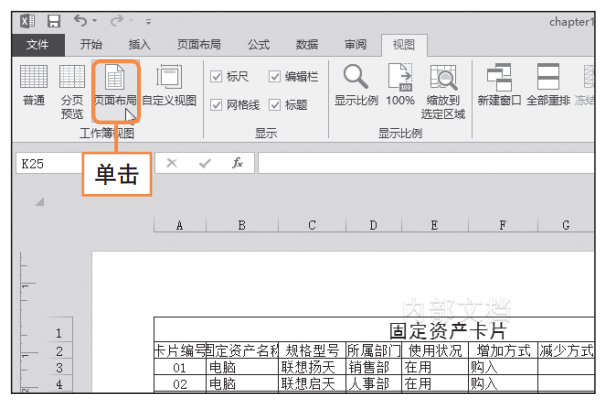Click the select-all corner triangle
This screenshot has height=407, width=608.
[x=40, y=202]
